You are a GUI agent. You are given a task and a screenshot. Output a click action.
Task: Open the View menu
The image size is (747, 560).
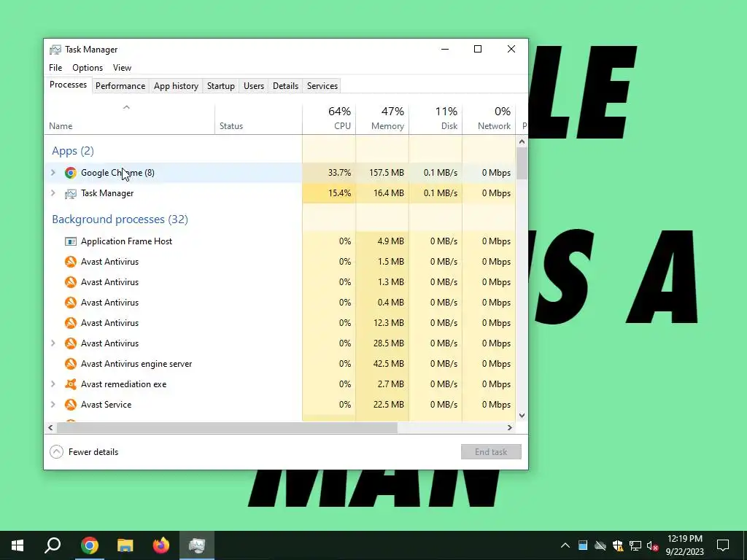tap(122, 68)
